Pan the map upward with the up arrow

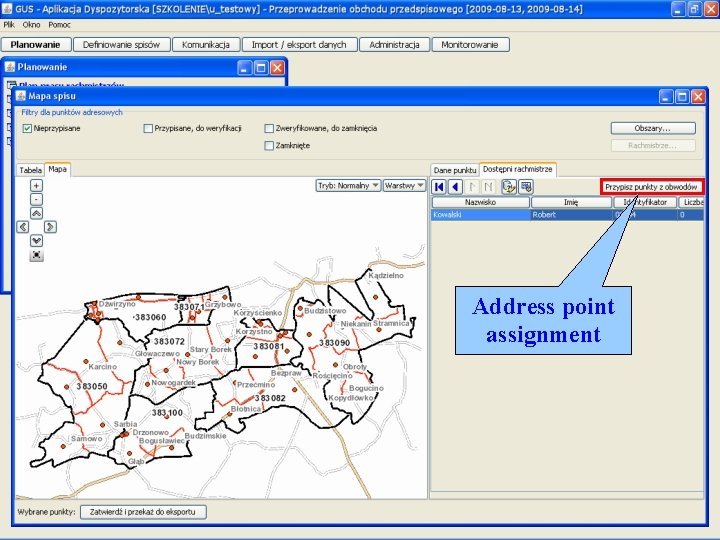coord(36,213)
